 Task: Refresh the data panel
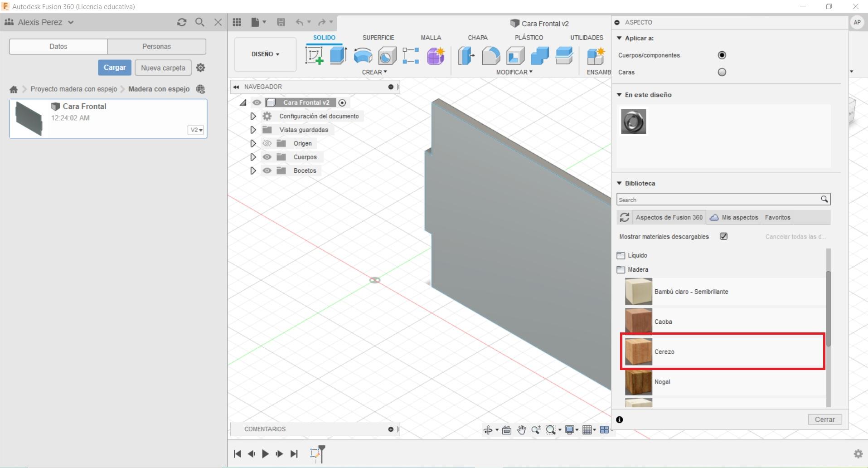click(x=182, y=22)
